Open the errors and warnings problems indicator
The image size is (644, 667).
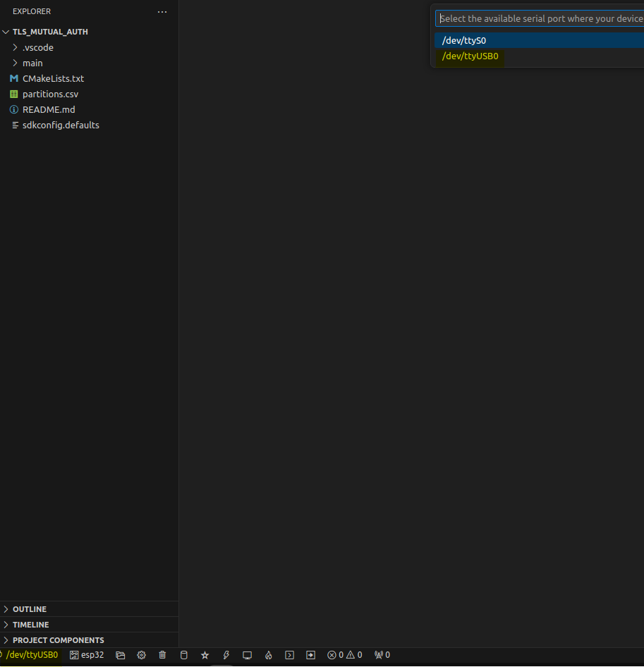(345, 655)
